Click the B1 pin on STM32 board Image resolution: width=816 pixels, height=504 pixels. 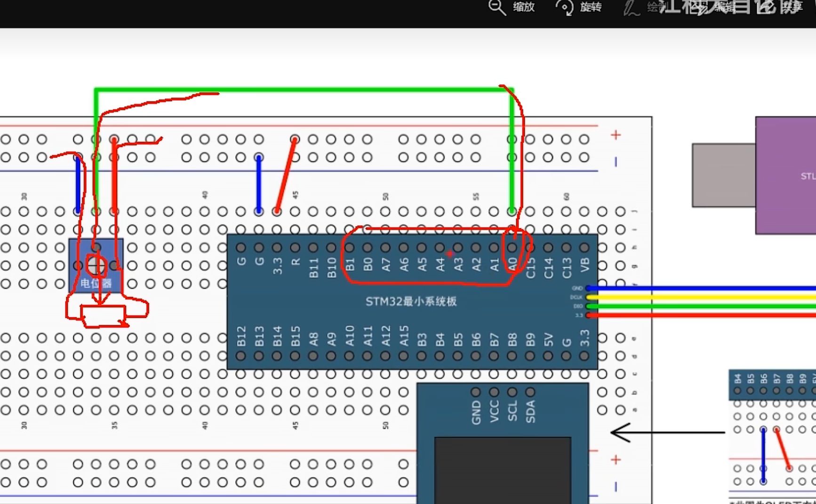349,248
